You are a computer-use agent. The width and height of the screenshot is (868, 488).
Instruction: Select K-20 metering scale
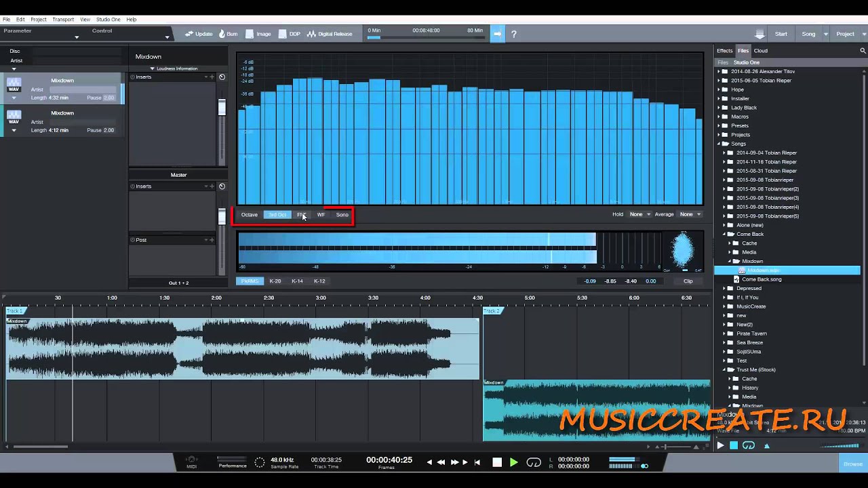click(275, 281)
